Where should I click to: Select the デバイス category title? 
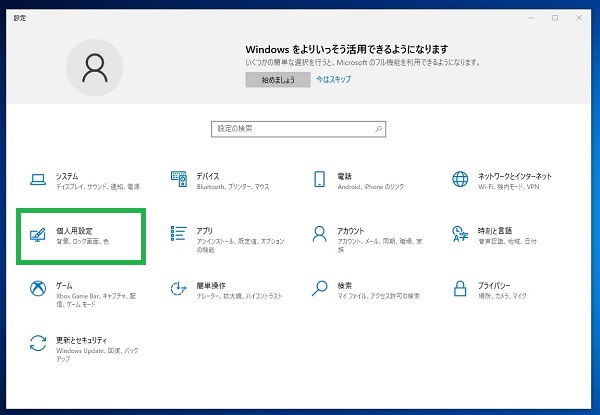(208, 176)
